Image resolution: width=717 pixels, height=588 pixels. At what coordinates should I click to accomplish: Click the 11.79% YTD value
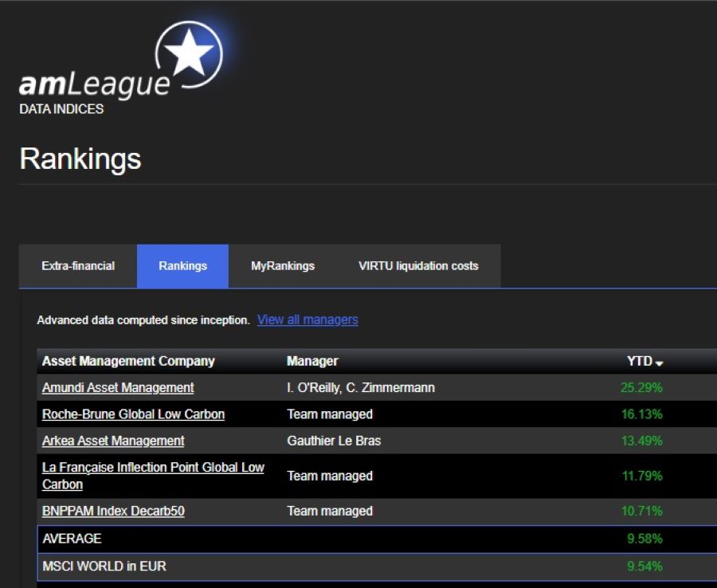[x=642, y=476]
